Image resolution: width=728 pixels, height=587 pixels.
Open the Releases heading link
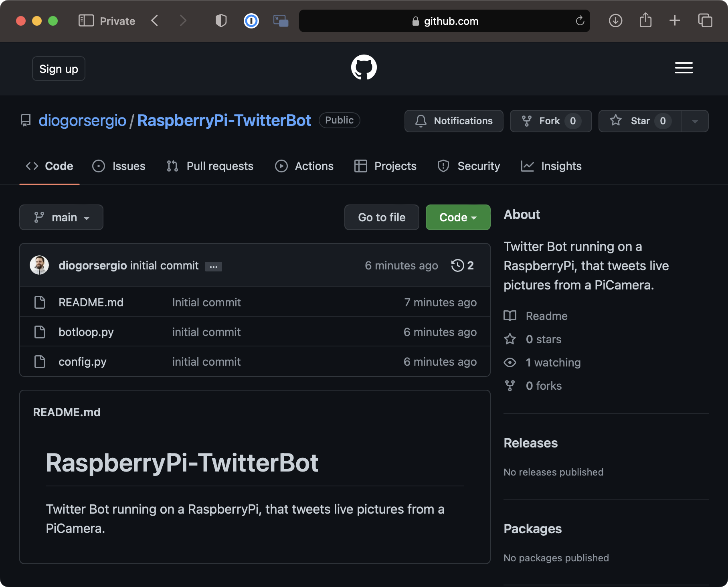530,443
